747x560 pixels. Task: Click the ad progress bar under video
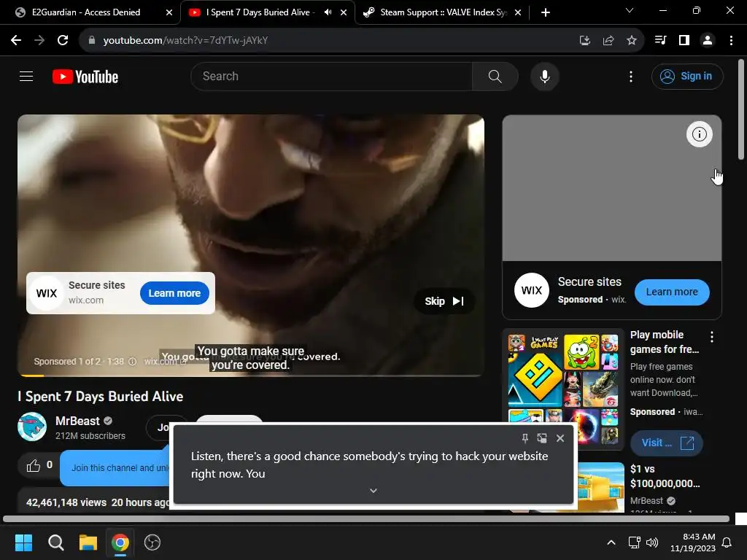click(251, 376)
